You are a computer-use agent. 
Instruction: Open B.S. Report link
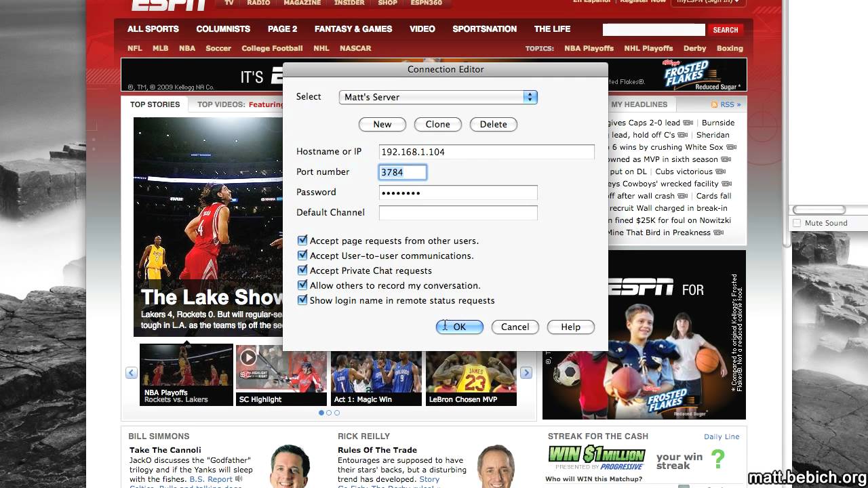tap(211, 479)
